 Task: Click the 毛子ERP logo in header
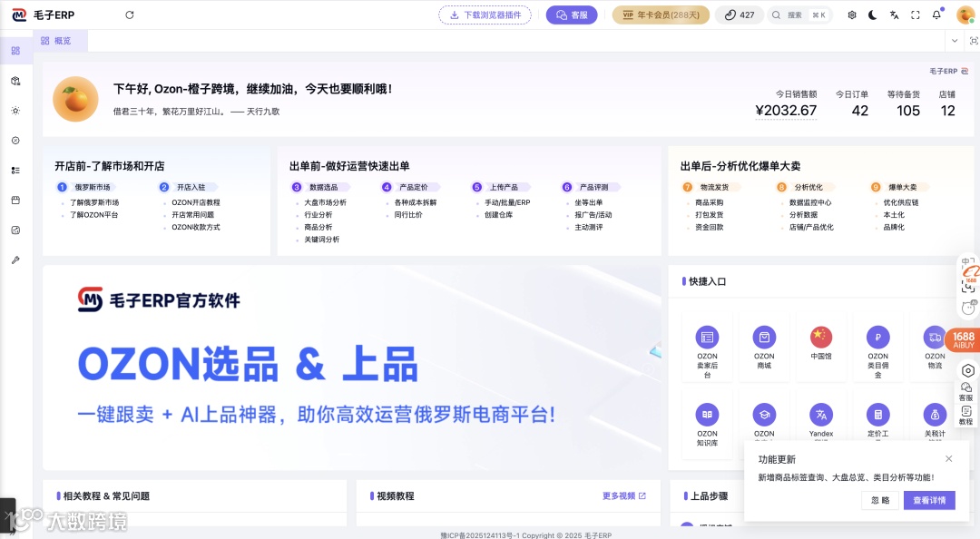pyautogui.click(x=44, y=15)
